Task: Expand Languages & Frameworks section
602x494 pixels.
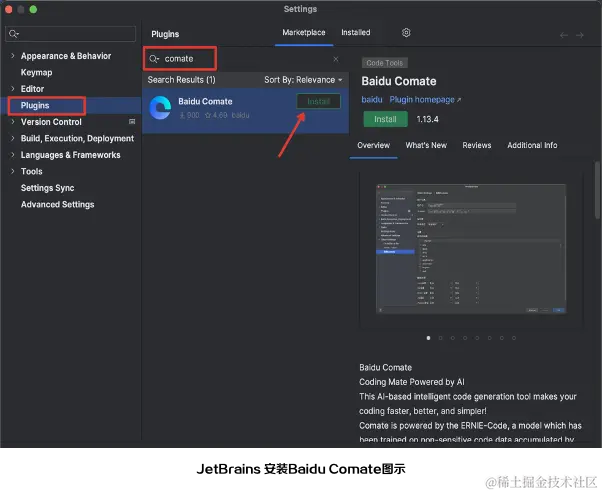Action: click(13, 155)
